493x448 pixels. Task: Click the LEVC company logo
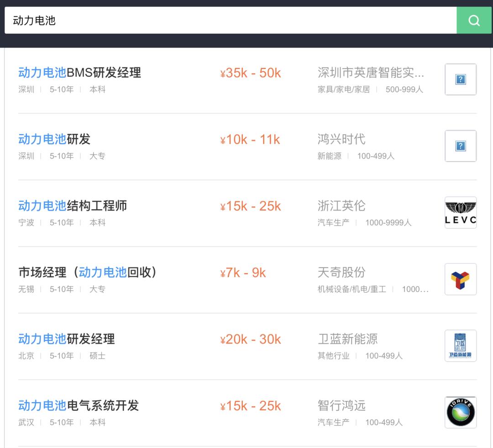click(x=460, y=213)
